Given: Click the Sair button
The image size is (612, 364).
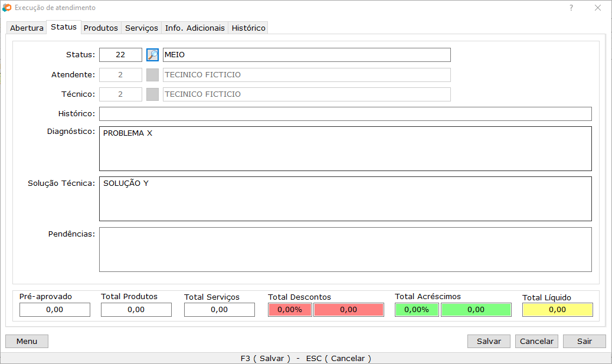Looking at the screenshot, I should click(x=584, y=341).
